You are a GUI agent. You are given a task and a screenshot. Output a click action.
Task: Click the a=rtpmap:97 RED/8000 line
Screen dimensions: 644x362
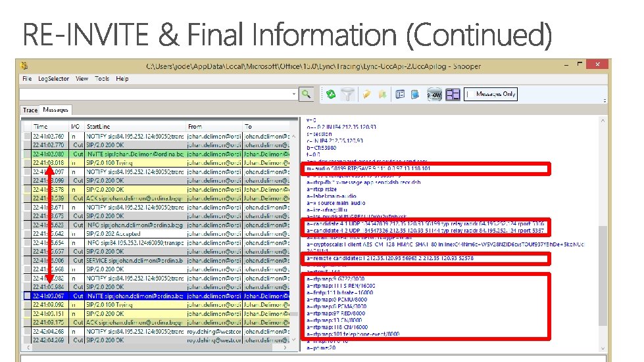coord(335,313)
